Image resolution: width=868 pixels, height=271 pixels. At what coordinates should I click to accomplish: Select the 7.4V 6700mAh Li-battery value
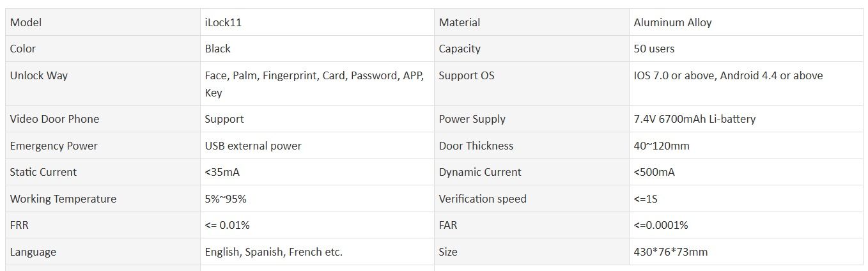695,119
